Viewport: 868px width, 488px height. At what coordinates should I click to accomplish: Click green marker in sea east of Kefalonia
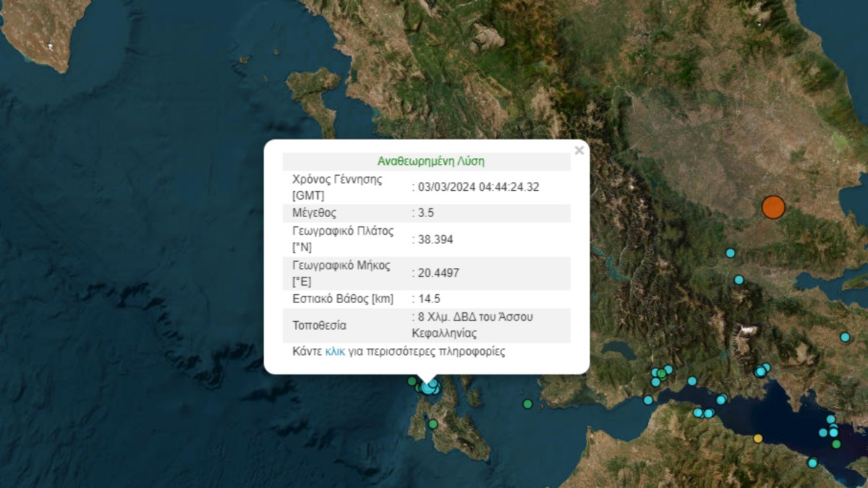click(528, 404)
